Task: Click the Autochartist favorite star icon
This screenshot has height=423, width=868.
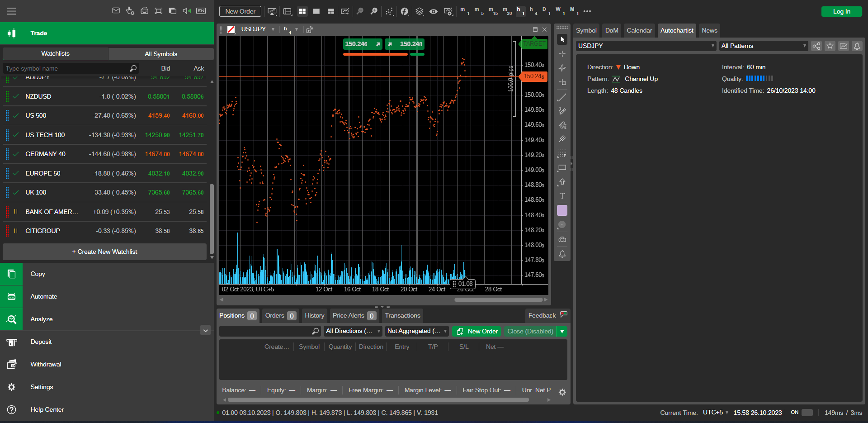Action: pyautogui.click(x=830, y=46)
